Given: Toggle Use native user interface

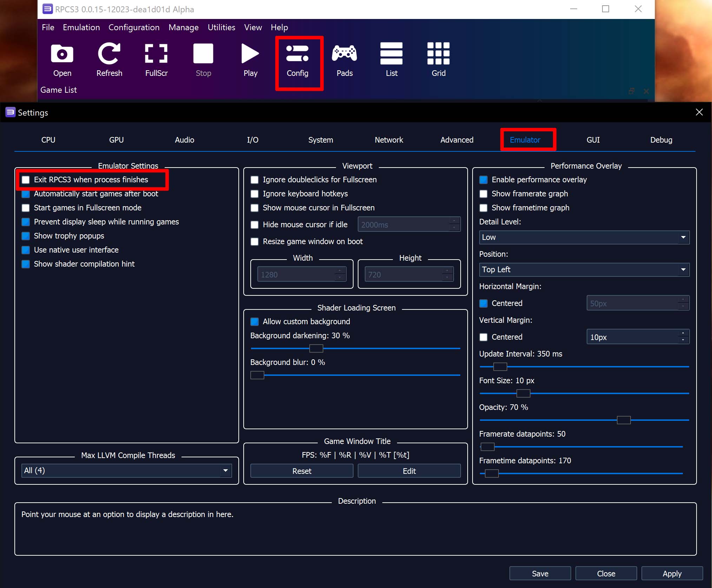Looking at the screenshot, I should tap(26, 250).
